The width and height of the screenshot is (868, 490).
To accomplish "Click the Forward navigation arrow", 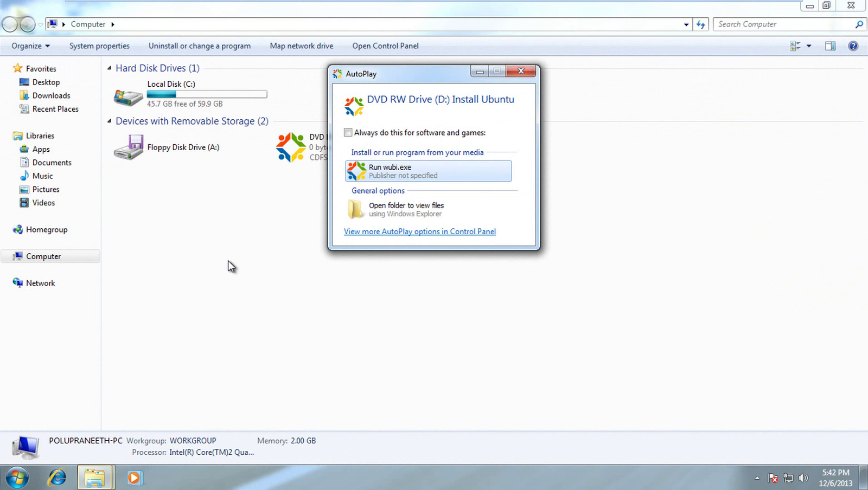I will pyautogui.click(x=27, y=24).
